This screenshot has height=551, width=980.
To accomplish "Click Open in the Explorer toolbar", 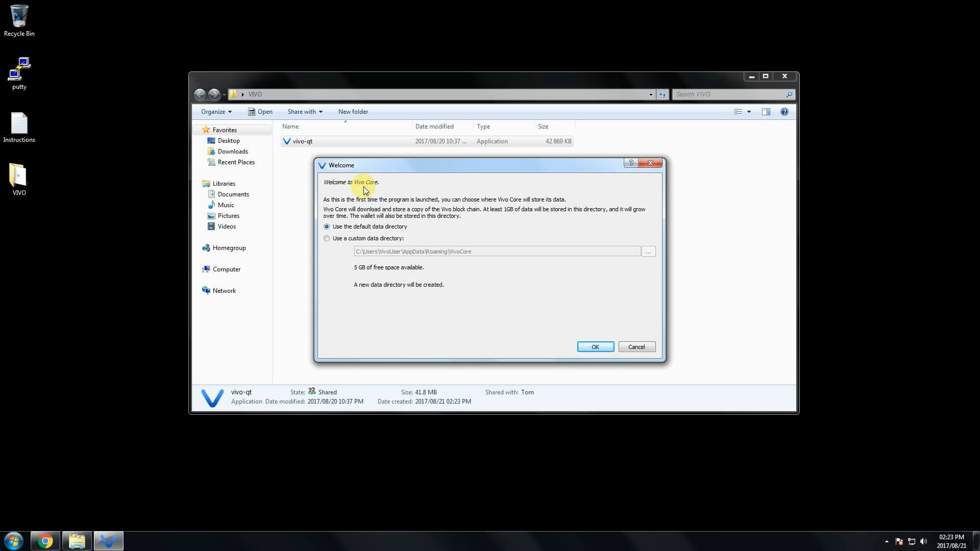I will pos(260,112).
